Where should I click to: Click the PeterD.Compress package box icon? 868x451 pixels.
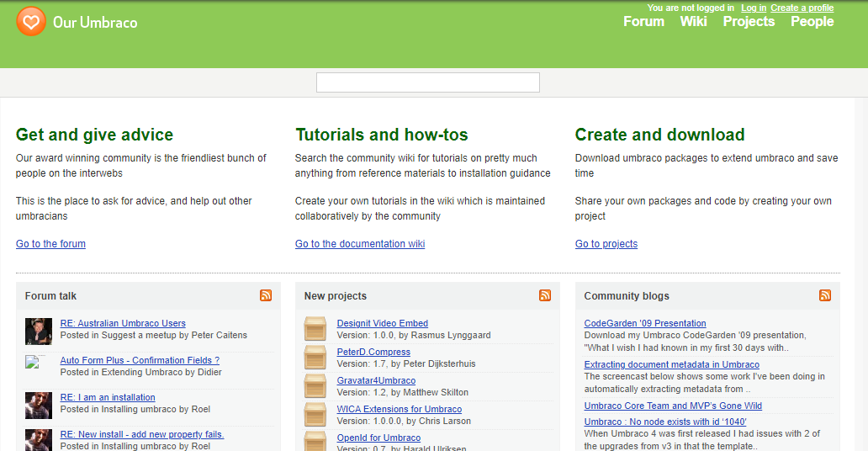(x=315, y=358)
